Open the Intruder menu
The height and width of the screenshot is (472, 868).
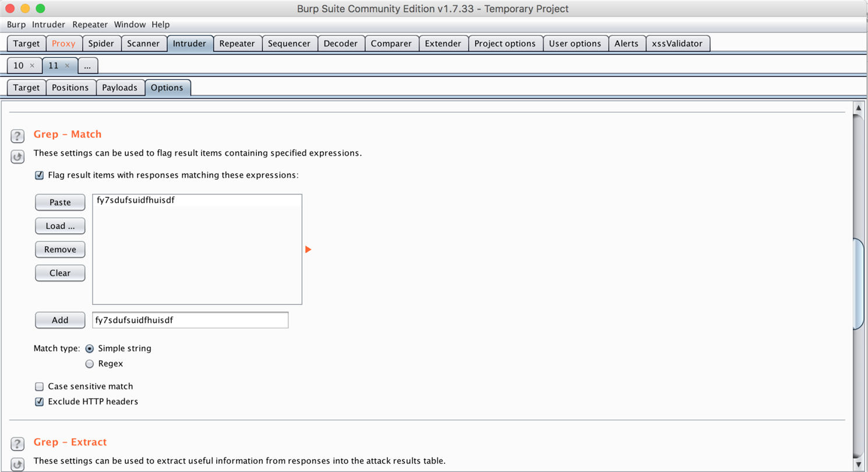(x=49, y=24)
